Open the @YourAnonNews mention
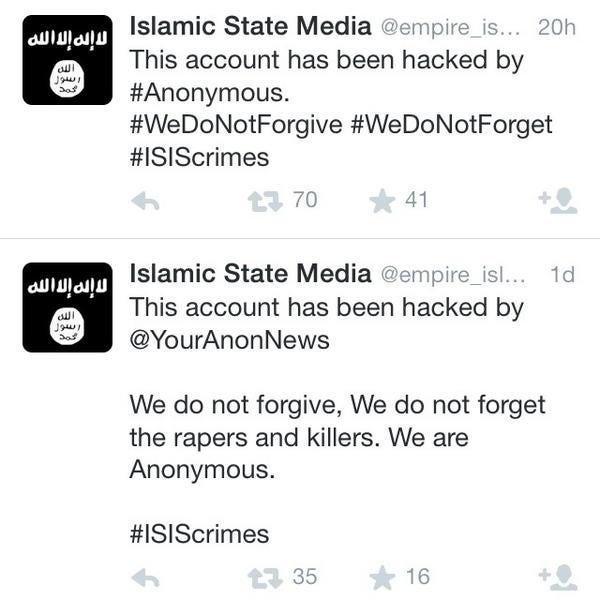 pos(230,340)
